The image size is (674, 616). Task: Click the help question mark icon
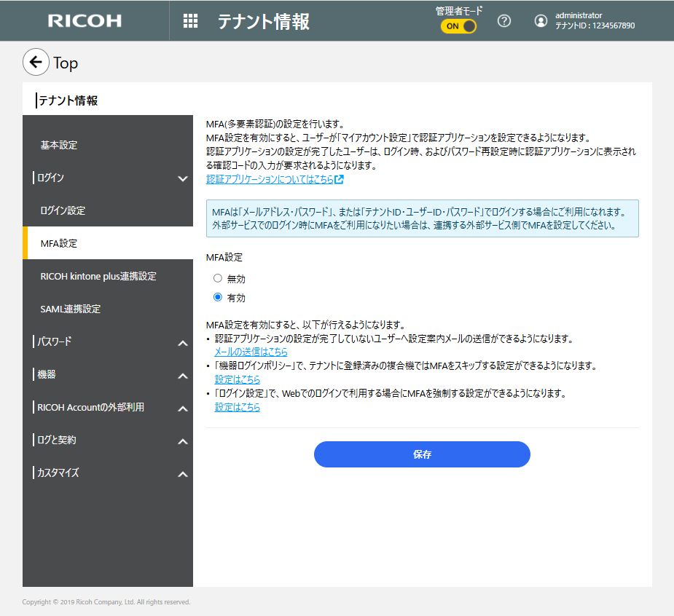503,21
